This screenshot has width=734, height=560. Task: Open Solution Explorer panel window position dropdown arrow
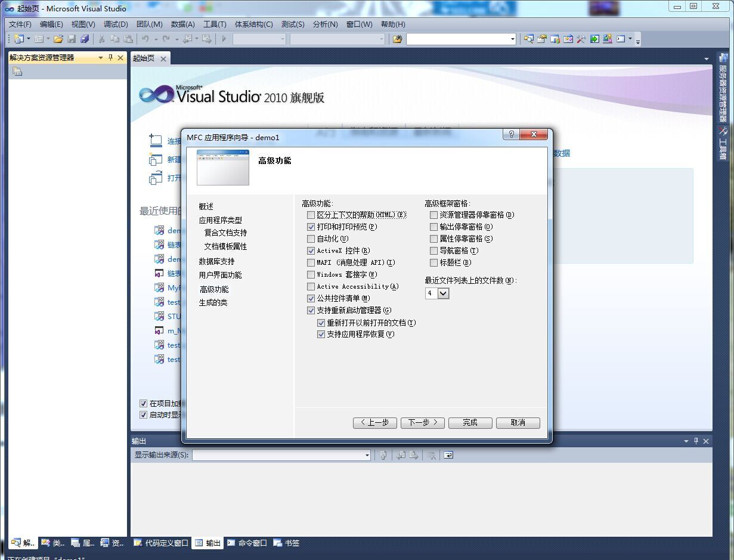(x=101, y=58)
